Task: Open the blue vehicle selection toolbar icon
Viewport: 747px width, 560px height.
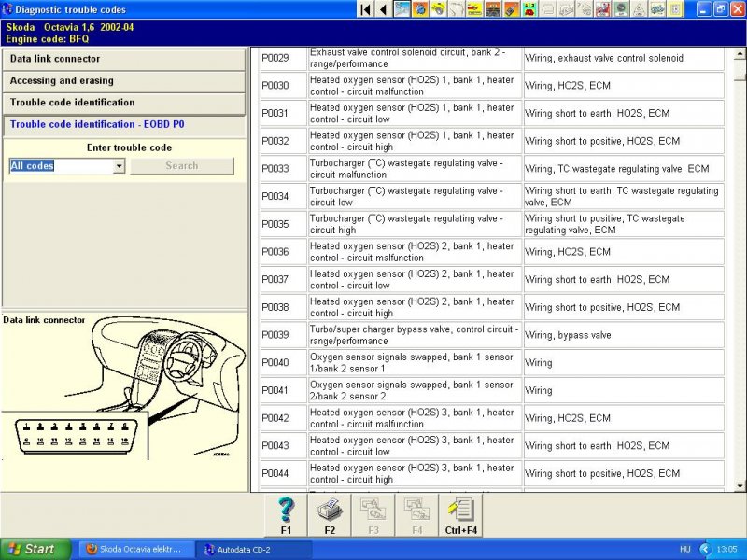Action: (402, 9)
